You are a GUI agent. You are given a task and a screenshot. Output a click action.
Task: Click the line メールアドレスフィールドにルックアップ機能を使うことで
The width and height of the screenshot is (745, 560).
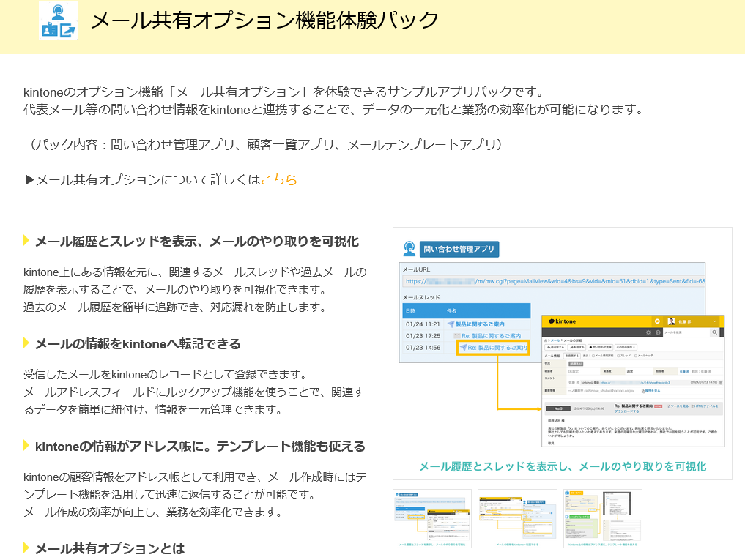click(194, 392)
